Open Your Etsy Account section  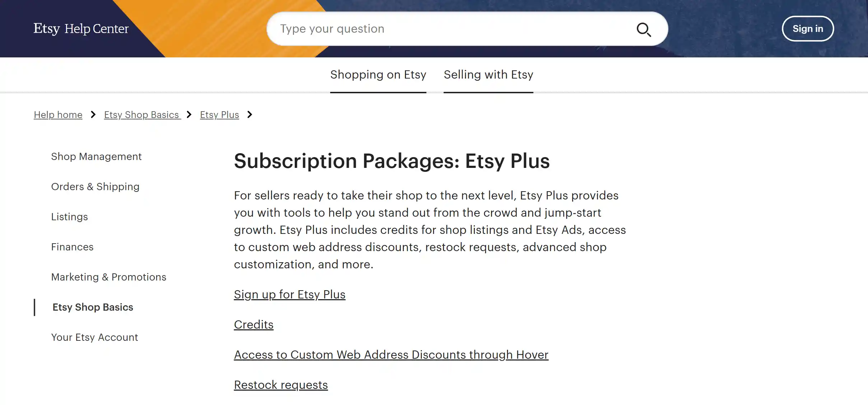click(x=95, y=337)
